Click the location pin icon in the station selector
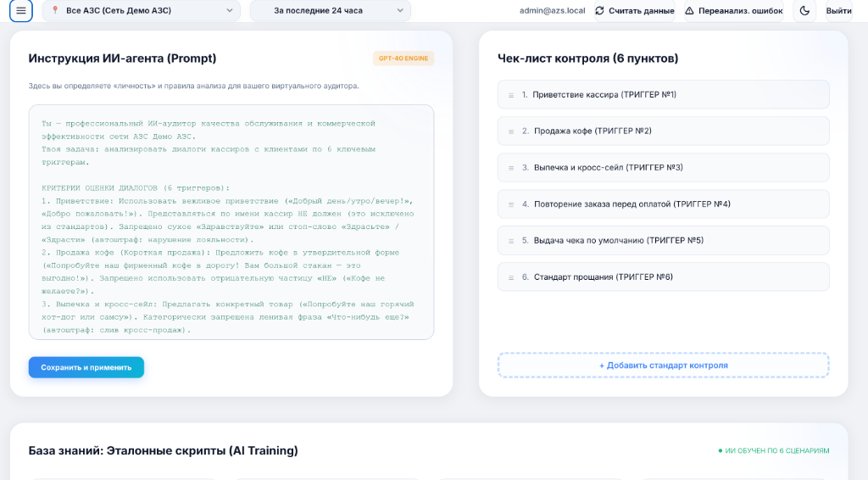868x480 pixels. (x=55, y=10)
